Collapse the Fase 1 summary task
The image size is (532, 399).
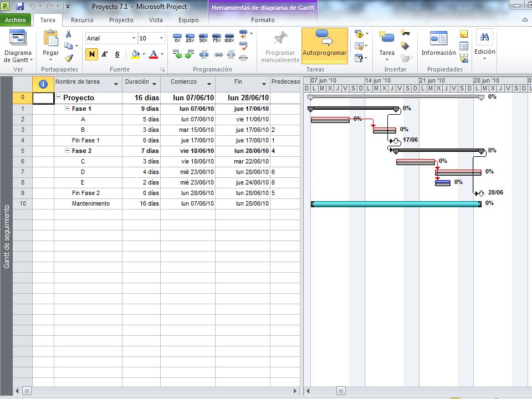coord(67,109)
